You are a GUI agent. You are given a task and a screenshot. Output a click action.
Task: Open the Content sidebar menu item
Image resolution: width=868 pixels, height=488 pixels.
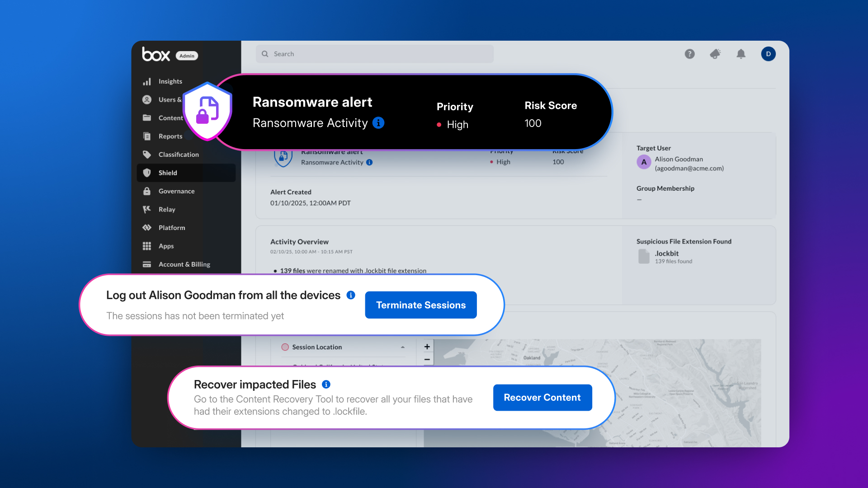170,117
